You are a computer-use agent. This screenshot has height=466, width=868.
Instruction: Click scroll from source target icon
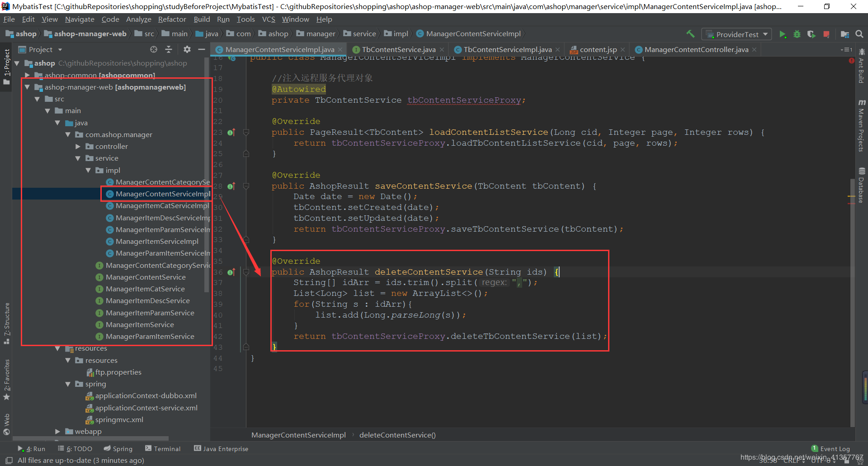[154, 49]
